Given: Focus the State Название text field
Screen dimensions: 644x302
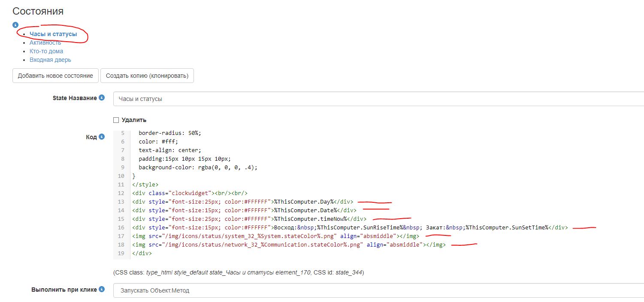Looking at the screenshot, I should pos(378,99).
